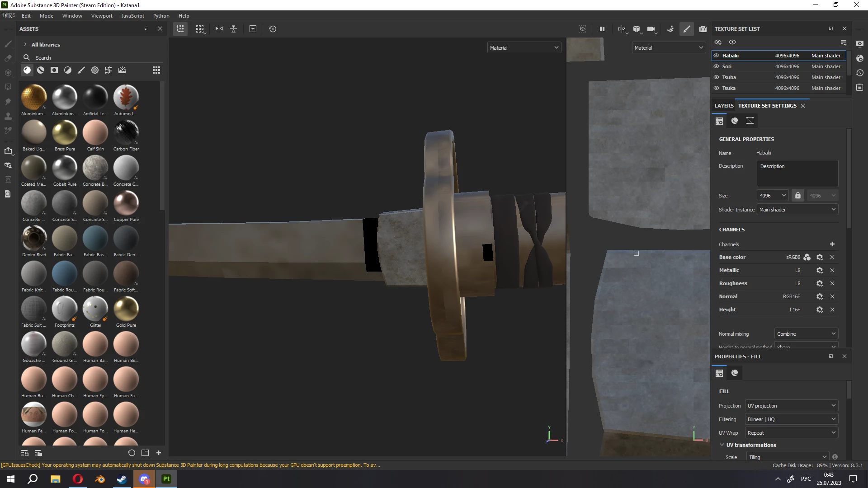Select the Paint brush tool in left sidebar
The image size is (868, 488).
tap(8, 44)
